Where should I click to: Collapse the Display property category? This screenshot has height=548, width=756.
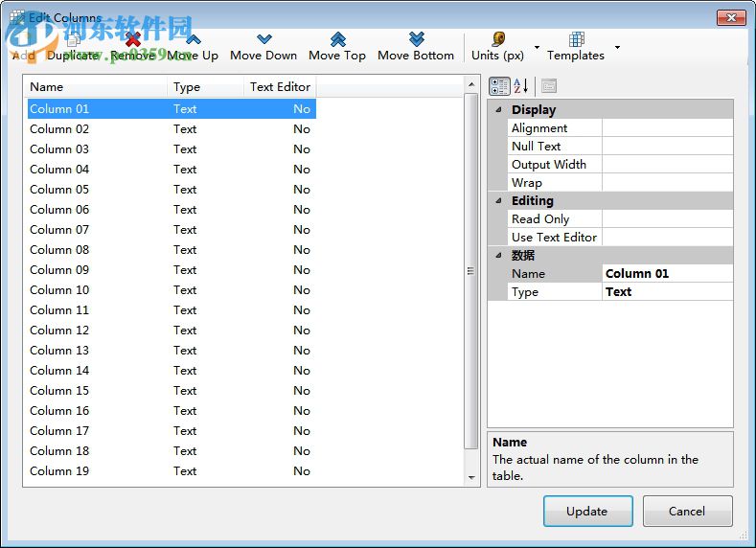tap(498, 110)
